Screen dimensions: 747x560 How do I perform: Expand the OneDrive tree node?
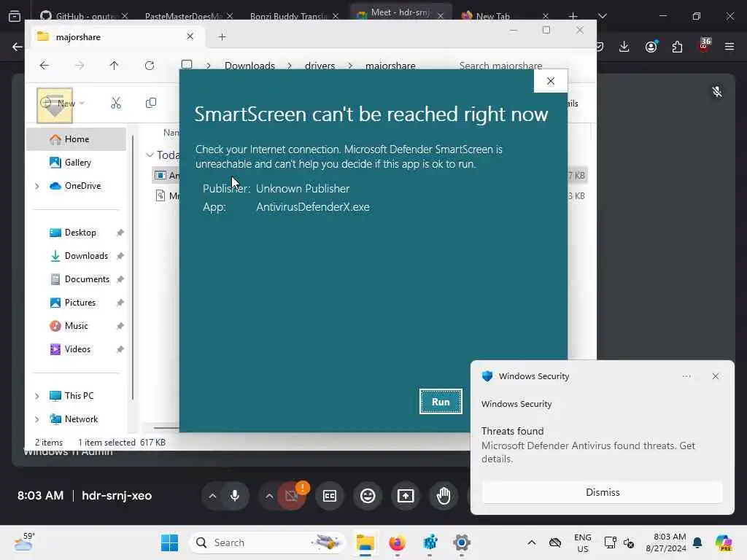pos(37,186)
